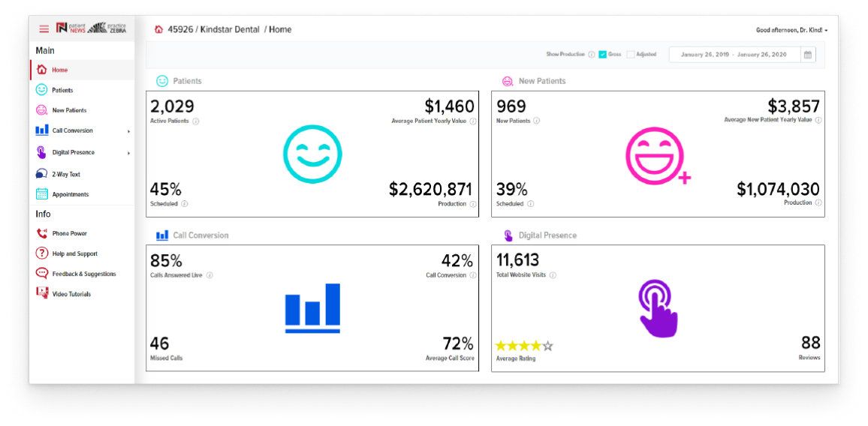868x426 pixels.
Task: Open Call Conversion in sidebar
Action: coord(83,130)
